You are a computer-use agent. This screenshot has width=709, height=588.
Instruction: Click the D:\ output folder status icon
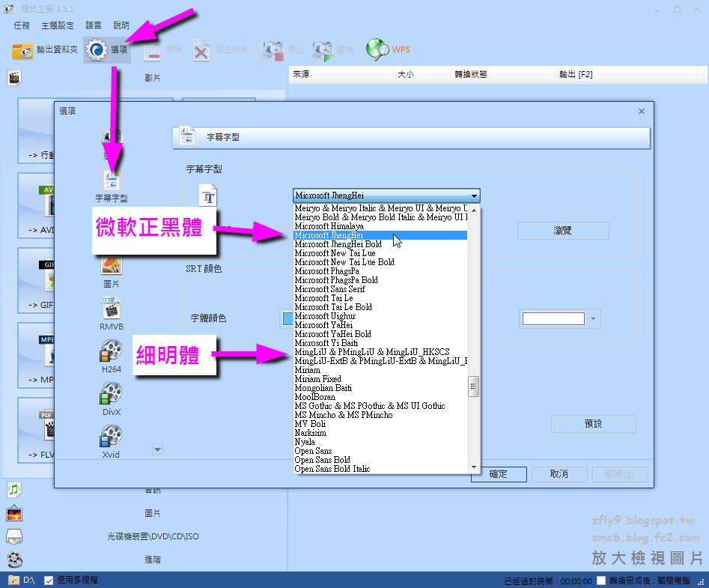(x=13, y=580)
